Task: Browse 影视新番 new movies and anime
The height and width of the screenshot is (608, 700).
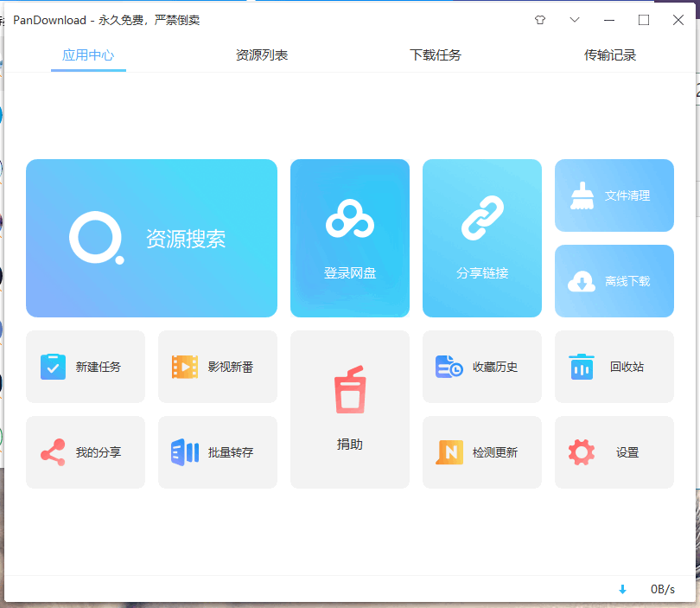Action: (217, 366)
